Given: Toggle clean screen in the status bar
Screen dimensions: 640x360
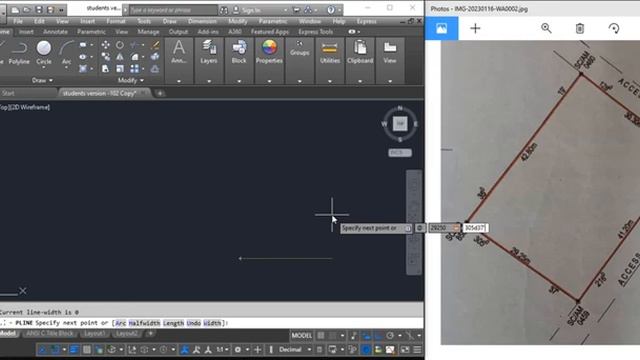Looking at the screenshot, I should click(405, 349).
